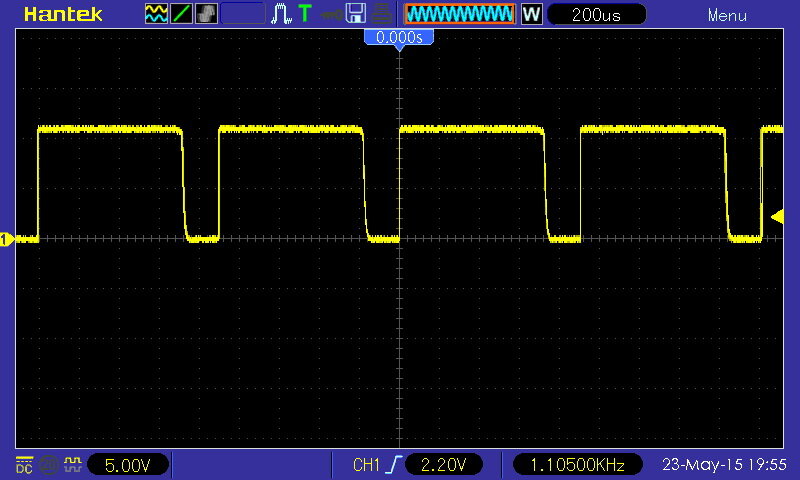Click the waveform memory overview bar
Image resolution: width=800 pixels, height=480 pixels.
(x=460, y=14)
